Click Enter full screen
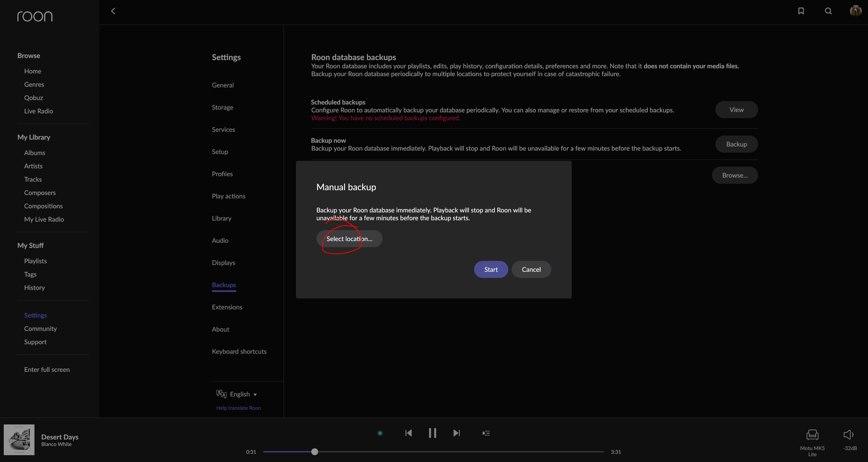868x462 pixels. pos(47,369)
